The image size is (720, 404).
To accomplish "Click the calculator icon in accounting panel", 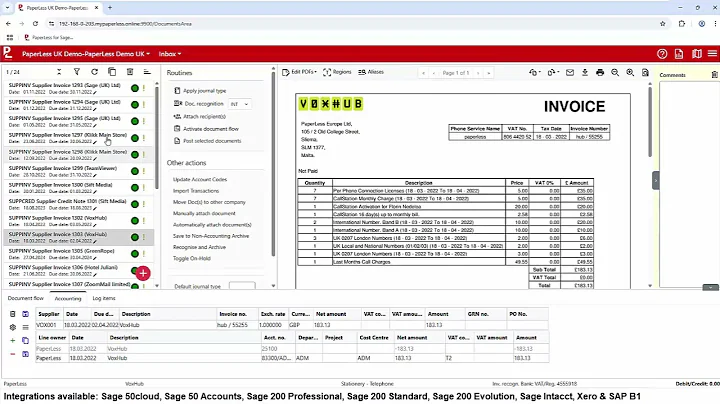I will tap(12, 314).
